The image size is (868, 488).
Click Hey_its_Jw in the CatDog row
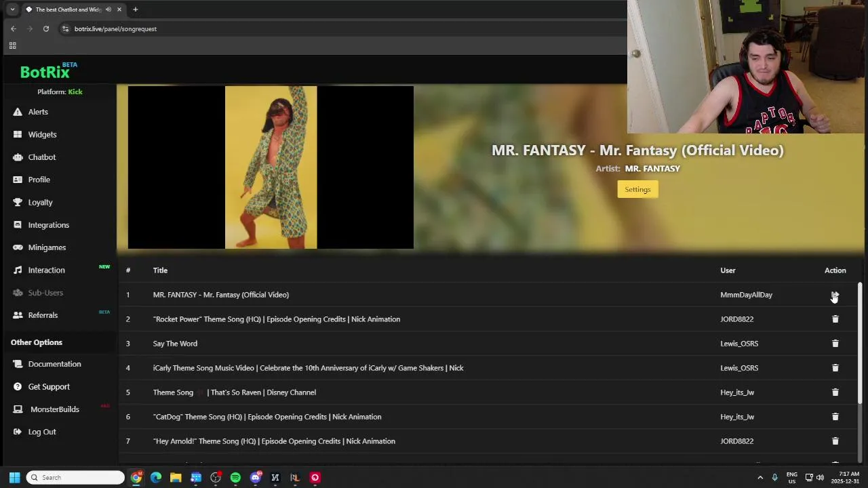(737, 417)
